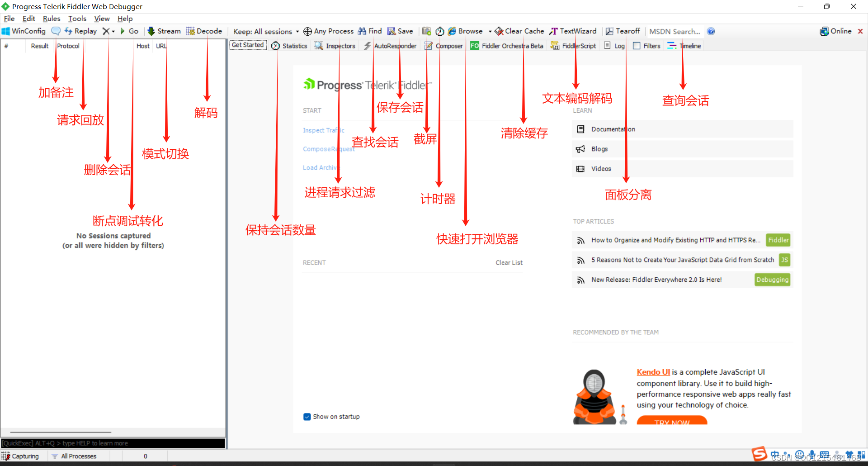Click the Inspect Traffic link

pos(324,130)
